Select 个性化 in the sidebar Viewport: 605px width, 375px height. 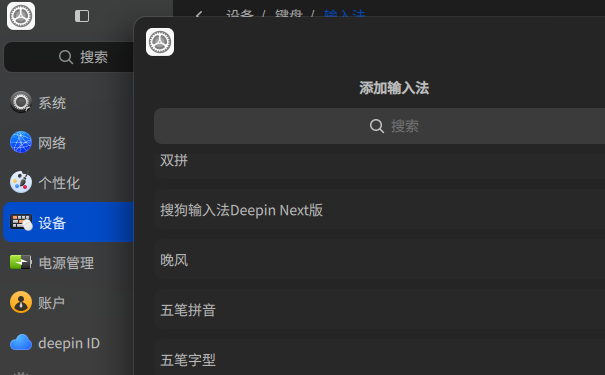click(x=69, y=182)
